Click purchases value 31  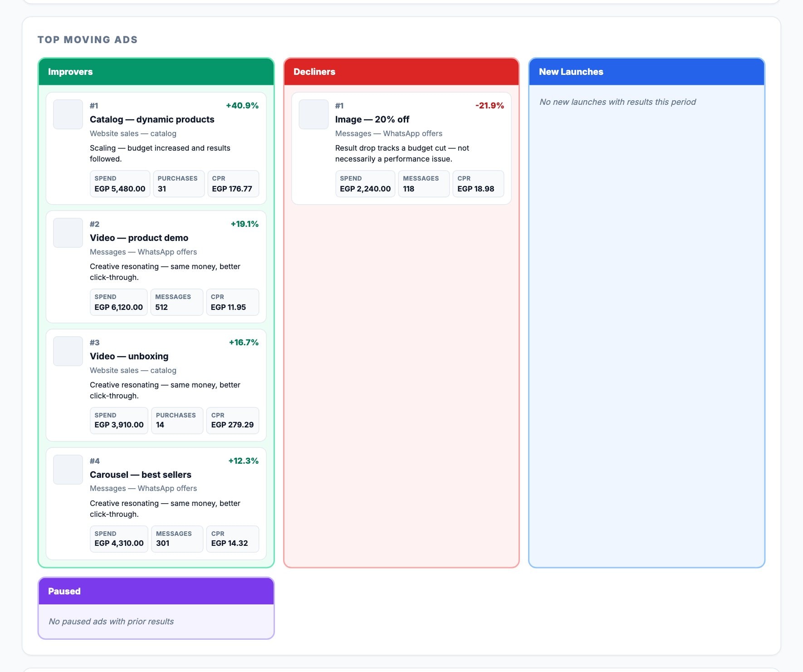162,189
